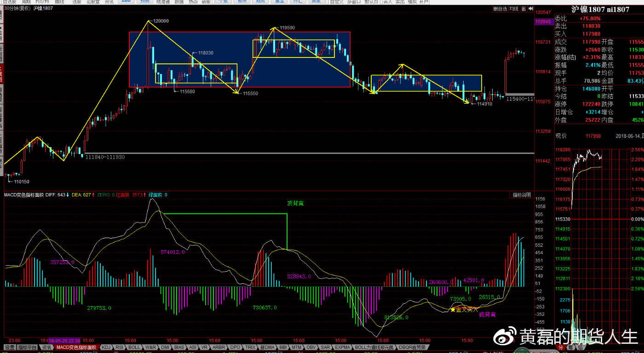Click the 沪镍1807 ni1807 contract title
The height and width of the screenshot is (353, 644).
pyautogui.click(x=600, y=9)
